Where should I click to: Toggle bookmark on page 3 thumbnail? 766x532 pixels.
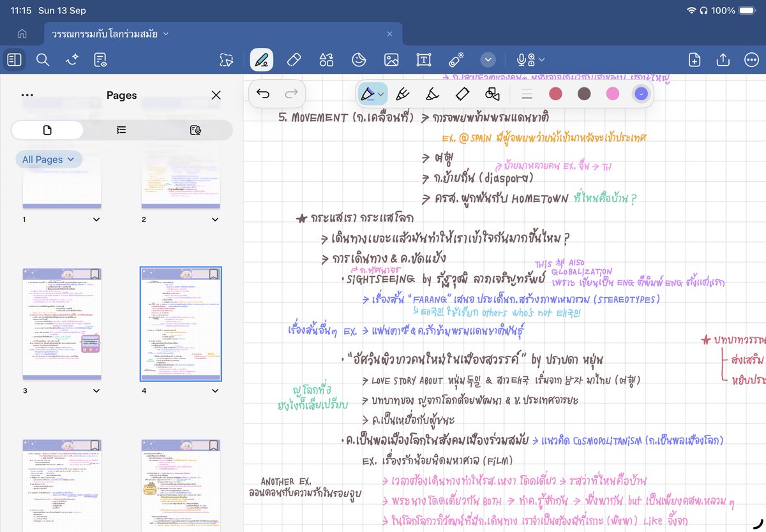tap(94, 274)
